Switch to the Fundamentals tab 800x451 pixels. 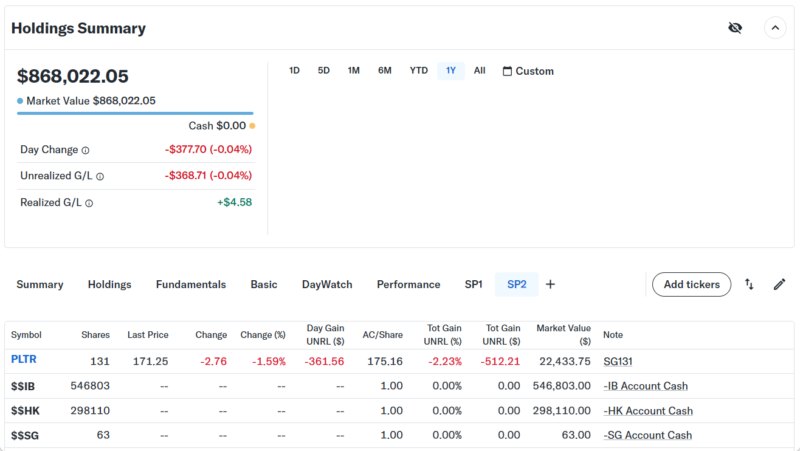point(190,285)
